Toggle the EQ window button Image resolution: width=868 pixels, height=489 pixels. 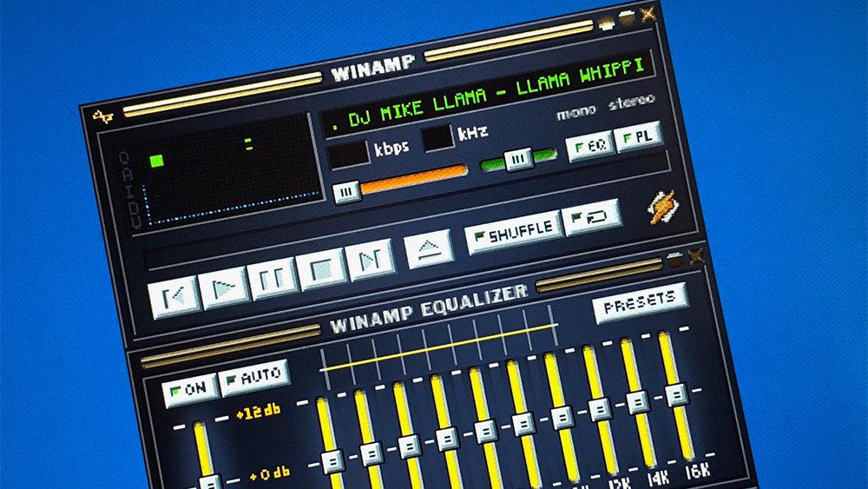point(590,146)
